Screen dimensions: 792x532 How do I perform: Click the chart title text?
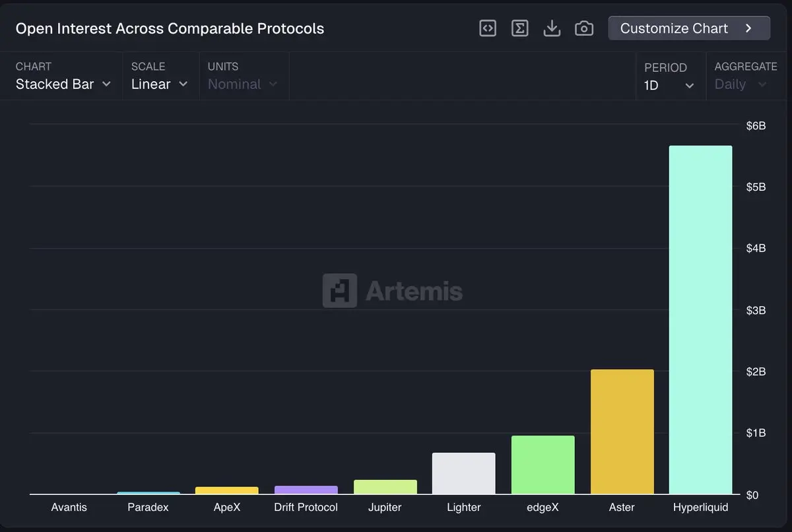coord(170,28)
